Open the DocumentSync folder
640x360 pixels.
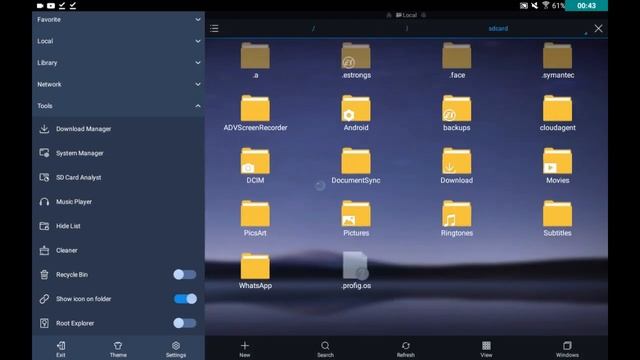coord(356,165)
